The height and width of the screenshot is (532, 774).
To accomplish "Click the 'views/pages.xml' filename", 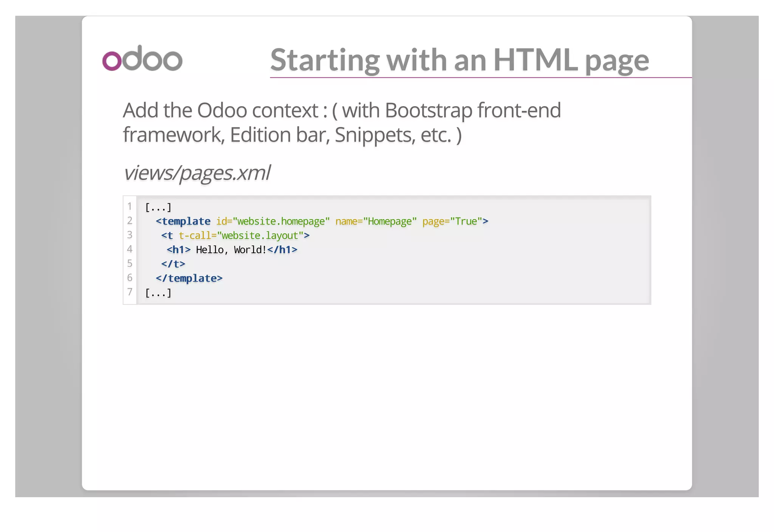I will (x=197, y=173).
